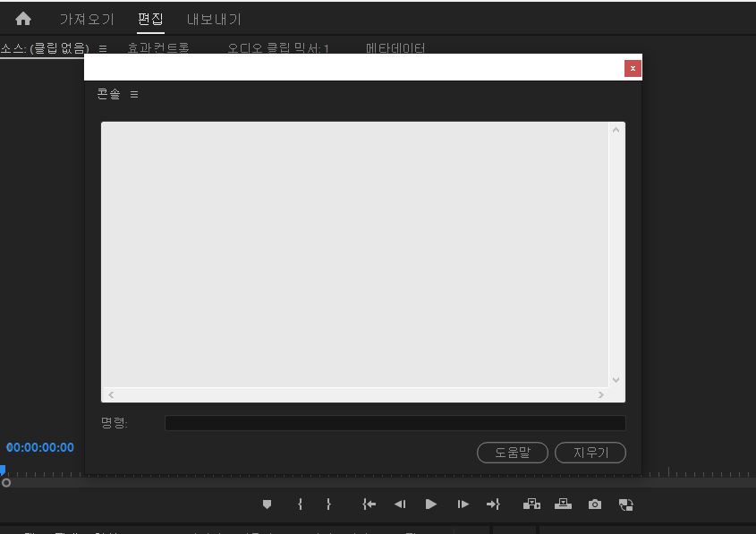The image size is (756, 534).
Task: Click the 도움말 (Help) button
Action: click(513, 453)
